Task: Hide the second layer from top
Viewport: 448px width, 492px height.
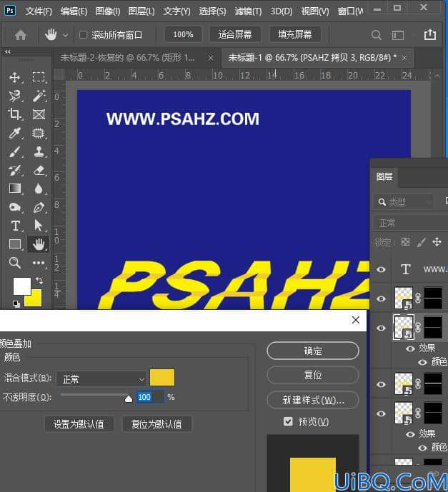Action: tap(381, 298)
